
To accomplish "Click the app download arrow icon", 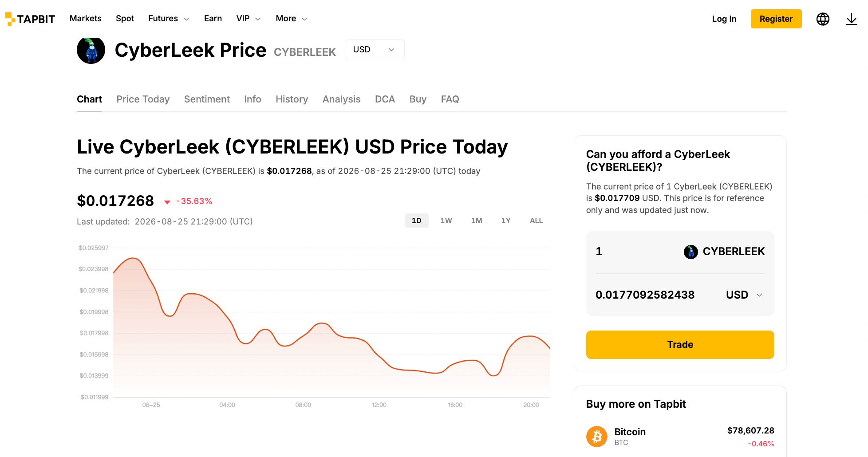I will coord(851,19).
